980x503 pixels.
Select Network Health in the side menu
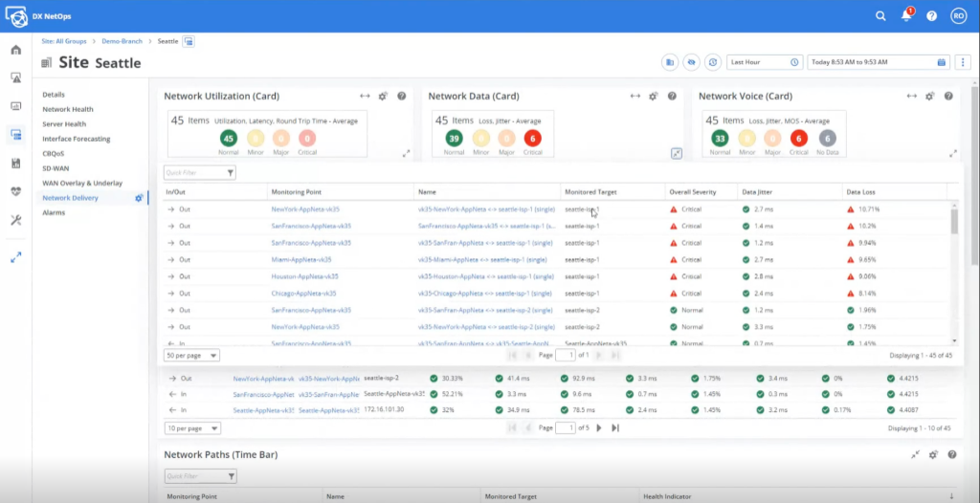[x=68, y=109]
